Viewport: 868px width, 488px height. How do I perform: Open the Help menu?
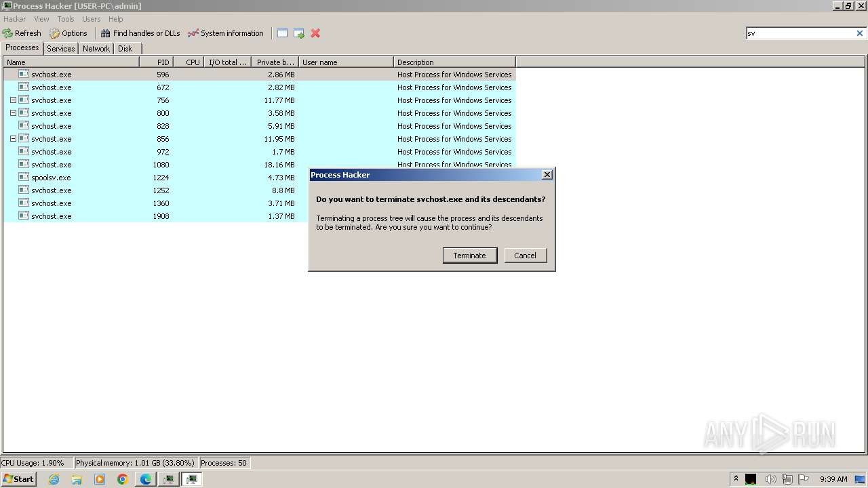click(x=116, y=19)
